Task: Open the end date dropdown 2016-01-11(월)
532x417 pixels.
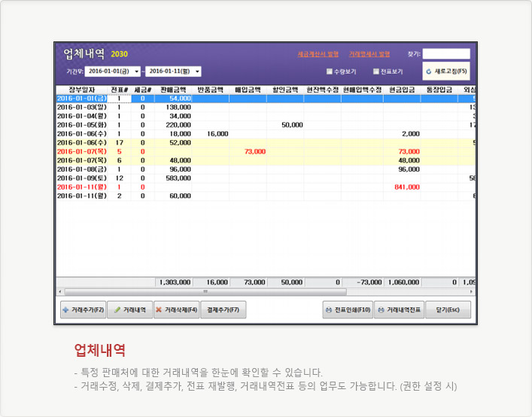Action: coord(197,72)
